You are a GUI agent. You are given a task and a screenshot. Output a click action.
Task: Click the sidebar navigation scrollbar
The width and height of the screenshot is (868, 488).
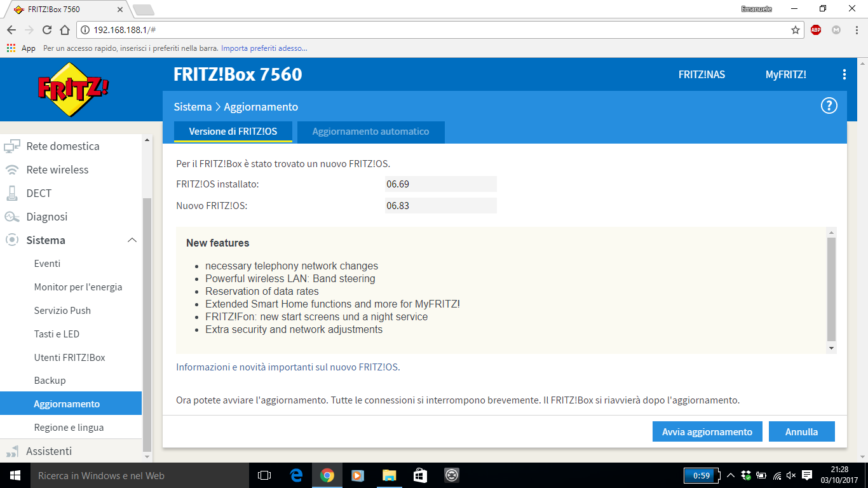coord(147,324)
